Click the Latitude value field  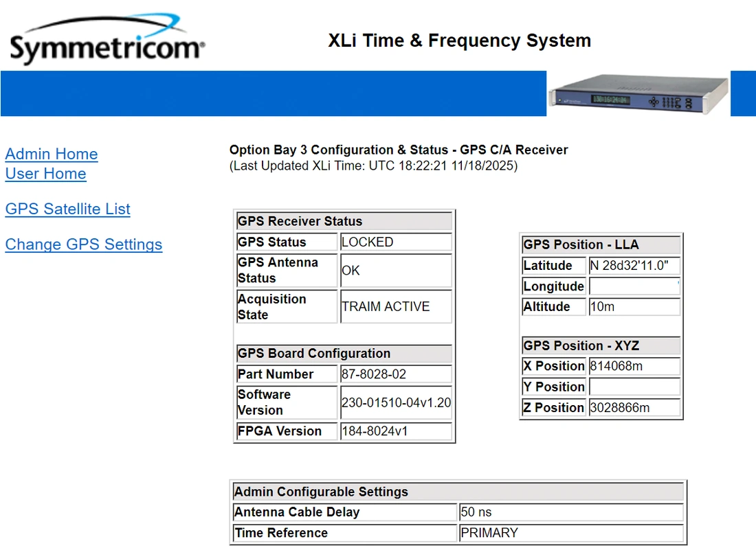pyautogui.click(x=634, y=266)
